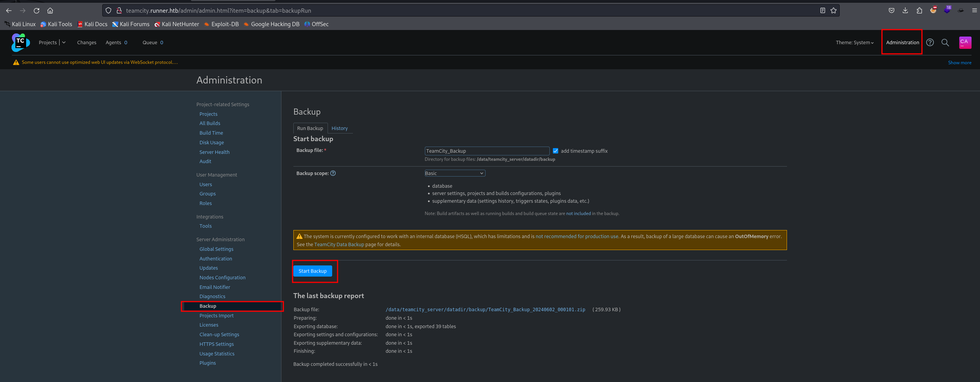
Task: Click the purple extension icon with badge 18
Action: (x=947, y=10)
